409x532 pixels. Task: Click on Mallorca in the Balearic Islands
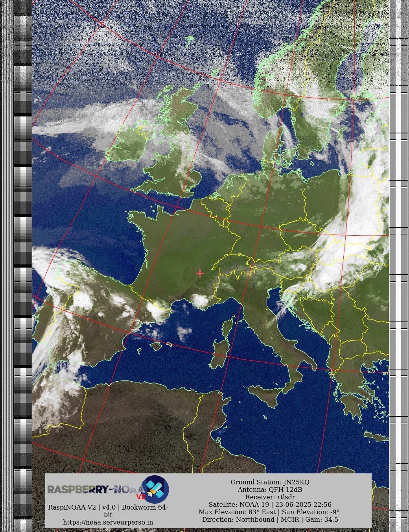[x=156, y=346]
